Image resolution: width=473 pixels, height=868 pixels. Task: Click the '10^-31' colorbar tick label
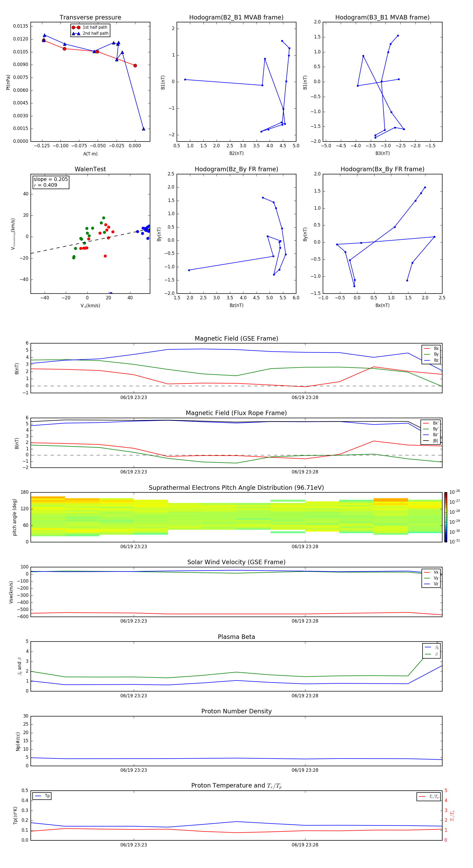[455, 542]
